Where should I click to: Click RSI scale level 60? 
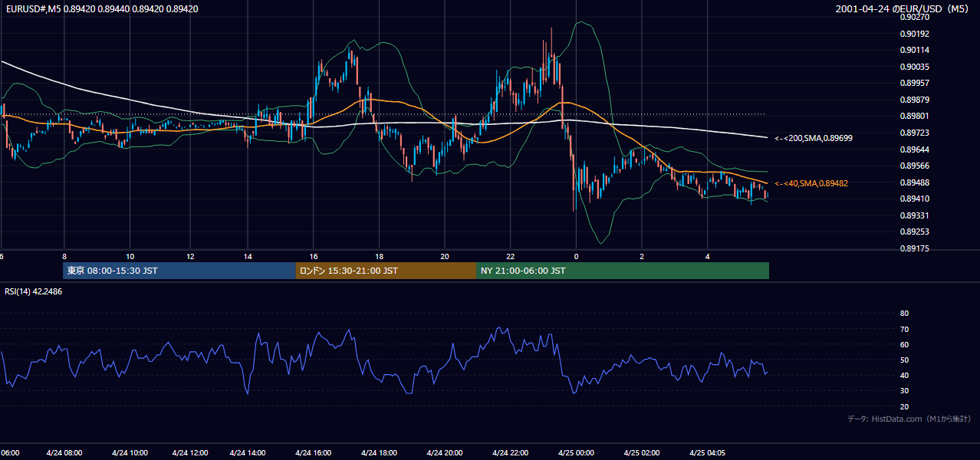pos(904,344)
